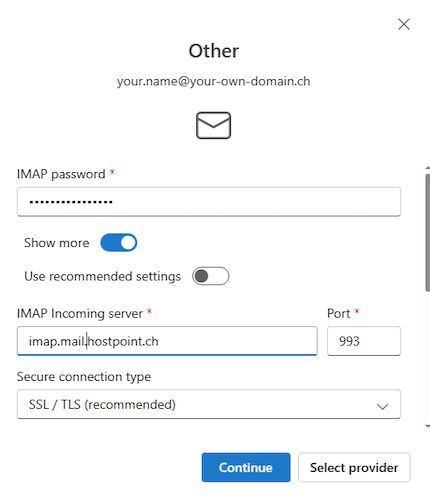Click the Port field showing 993
Viewport: 430px width, 499px height.
(364, 341)
